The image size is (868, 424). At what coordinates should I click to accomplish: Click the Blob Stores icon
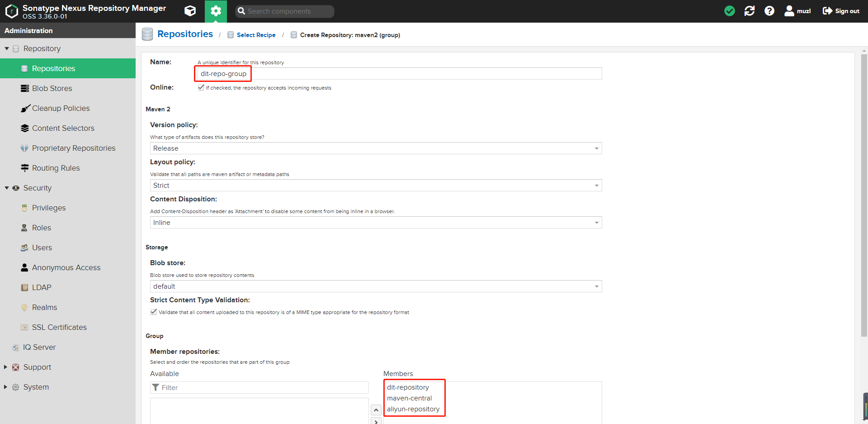(x=25, y=88)
